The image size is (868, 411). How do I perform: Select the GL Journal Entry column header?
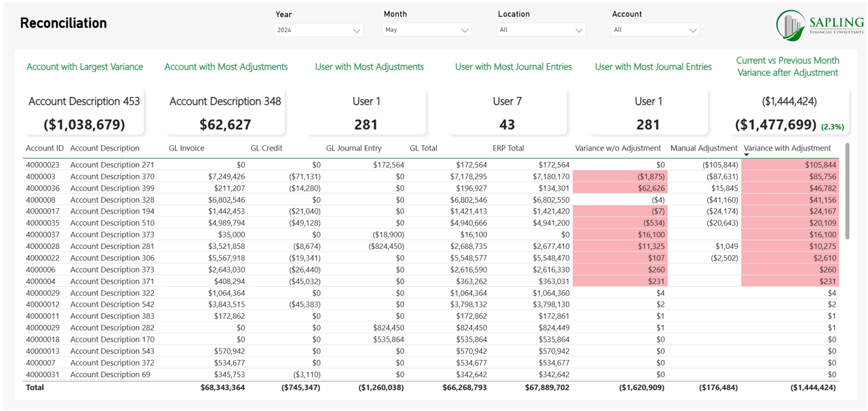point(353,148)
